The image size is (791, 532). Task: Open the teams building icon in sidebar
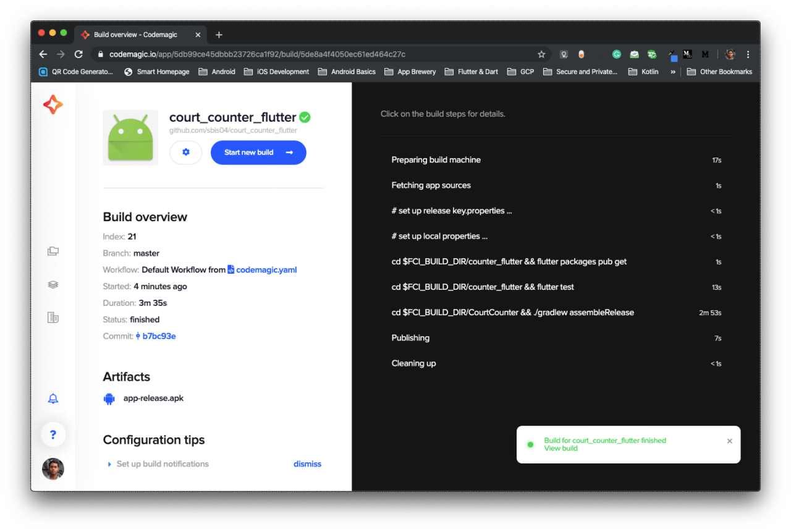(53, 318)
